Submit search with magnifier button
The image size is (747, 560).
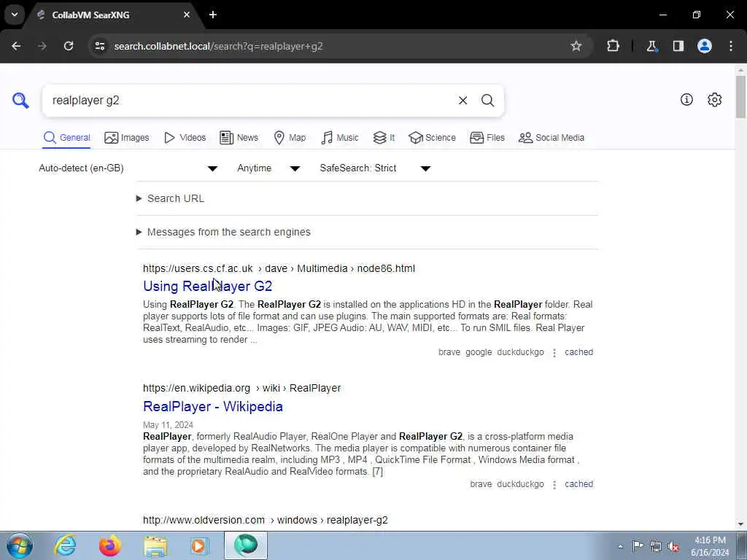pos(487,101)
